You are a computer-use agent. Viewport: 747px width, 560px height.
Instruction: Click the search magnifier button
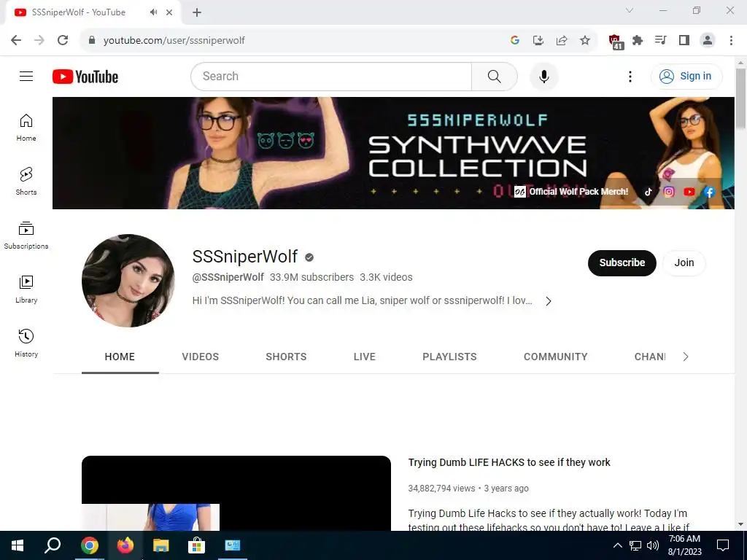[494, 76]
